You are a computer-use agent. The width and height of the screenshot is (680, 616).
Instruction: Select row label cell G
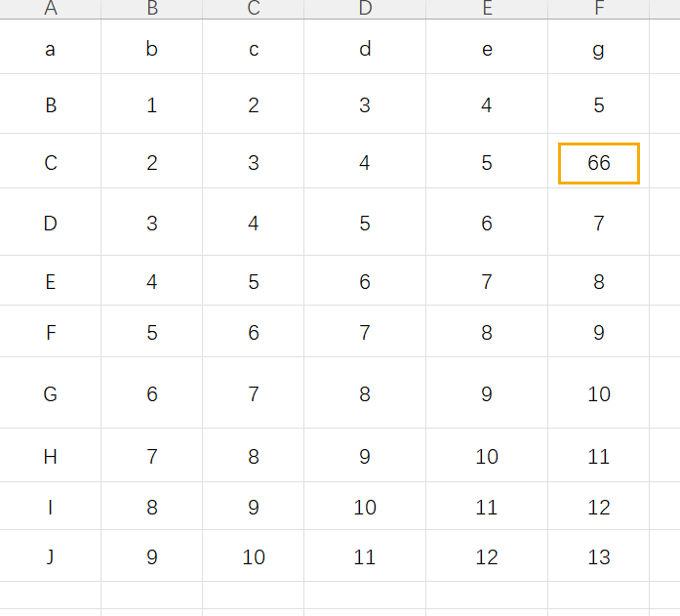pos(51,393)
